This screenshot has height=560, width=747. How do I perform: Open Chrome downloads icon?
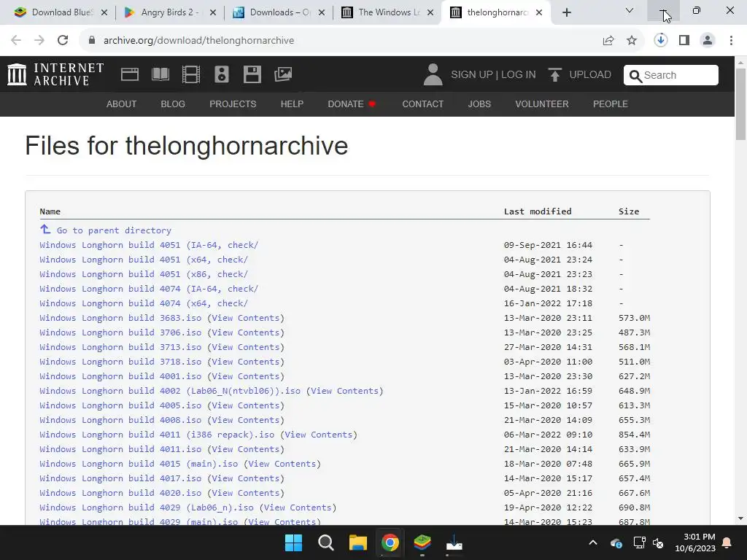(661, 41)
